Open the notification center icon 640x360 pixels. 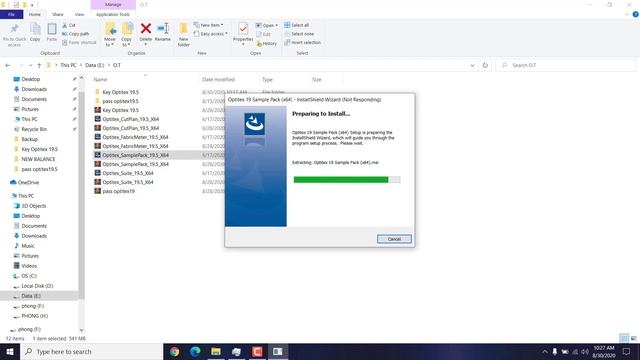tap(627, 351)
